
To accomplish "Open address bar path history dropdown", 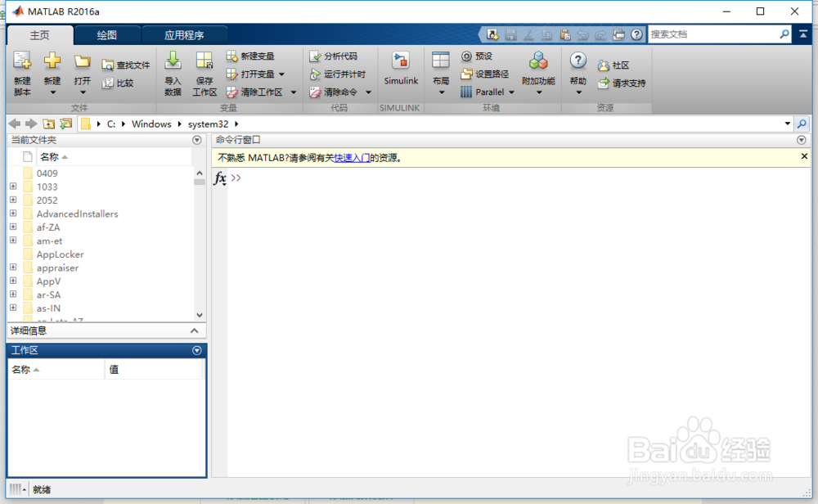I will point(787,124).
